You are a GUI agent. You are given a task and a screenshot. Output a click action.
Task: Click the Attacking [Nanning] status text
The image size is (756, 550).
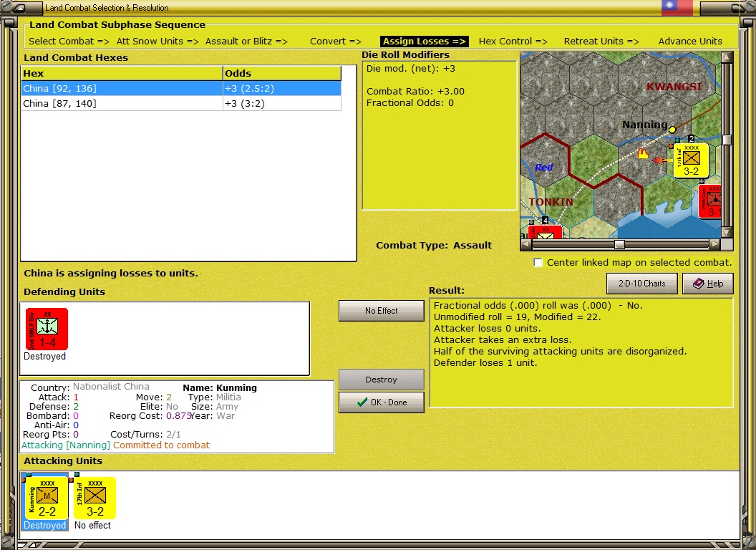tap(66, 445)
